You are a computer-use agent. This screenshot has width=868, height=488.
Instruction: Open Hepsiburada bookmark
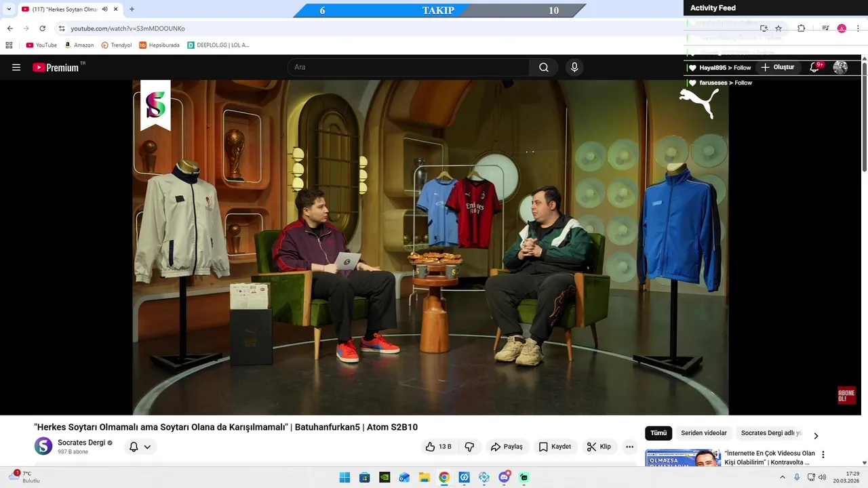tap(159, 45)
